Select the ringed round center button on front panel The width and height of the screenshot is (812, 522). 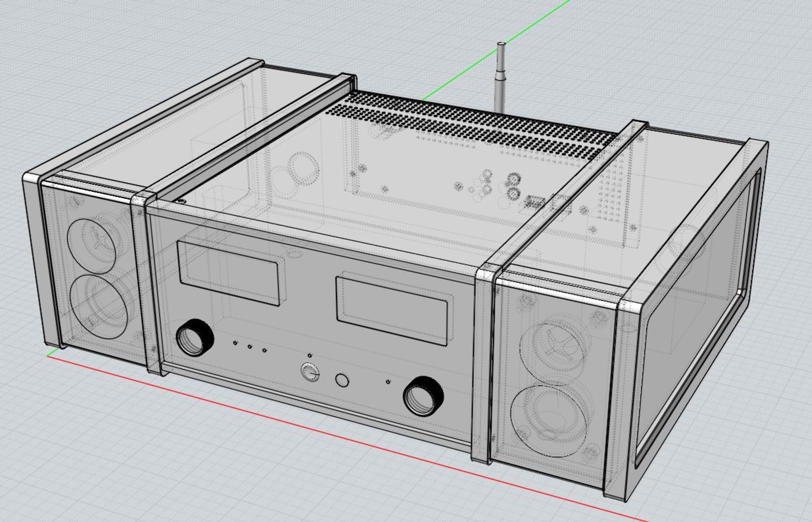(x=310, y=373)
